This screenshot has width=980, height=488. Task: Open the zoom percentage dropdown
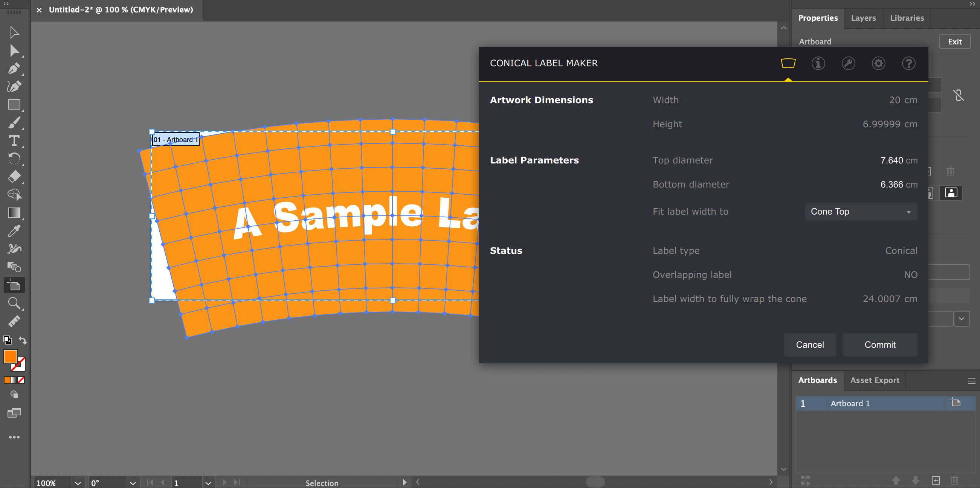78,482
